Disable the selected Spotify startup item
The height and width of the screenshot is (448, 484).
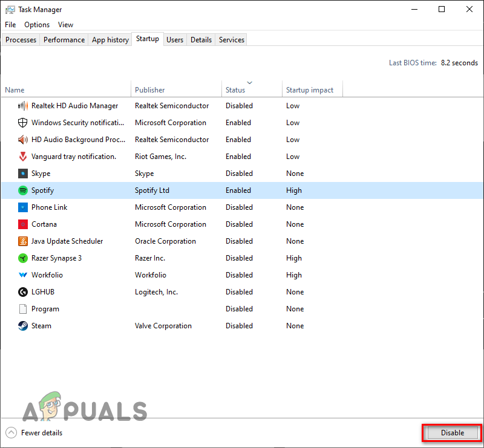click(x=451, y=433)
